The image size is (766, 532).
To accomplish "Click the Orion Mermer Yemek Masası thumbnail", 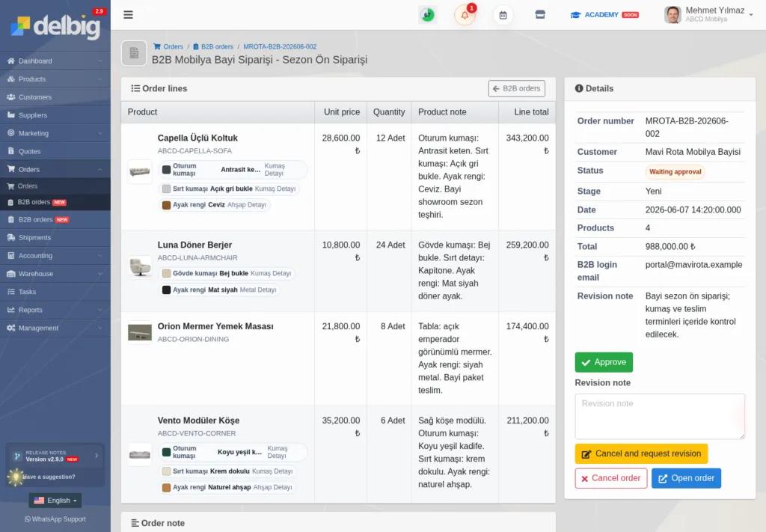I will [140, 333].
